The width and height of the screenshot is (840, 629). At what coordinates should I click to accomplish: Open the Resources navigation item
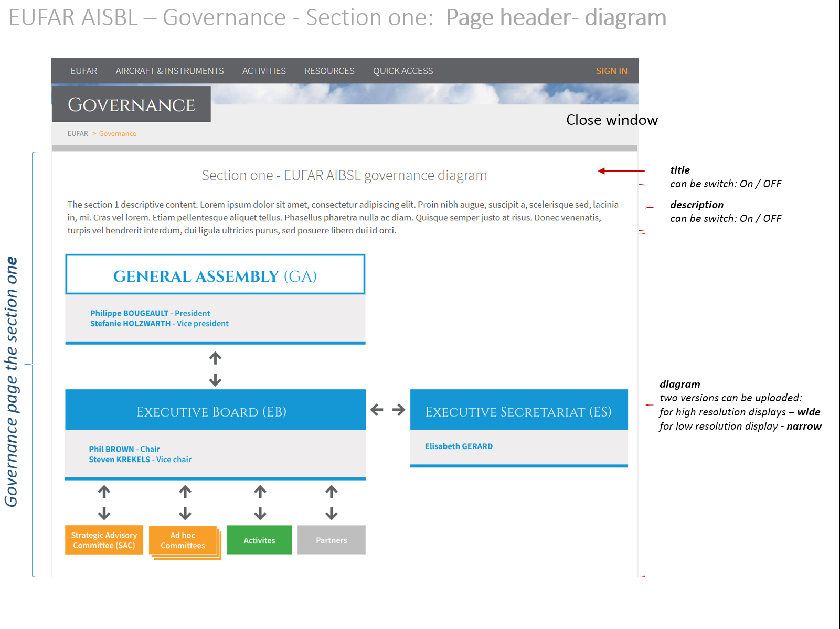click(x=329, y=71)
